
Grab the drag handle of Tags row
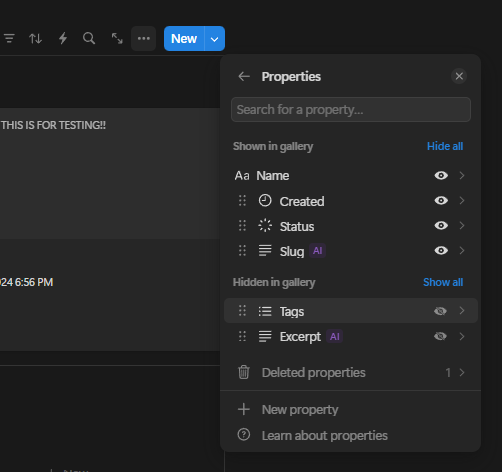point(242,311)
